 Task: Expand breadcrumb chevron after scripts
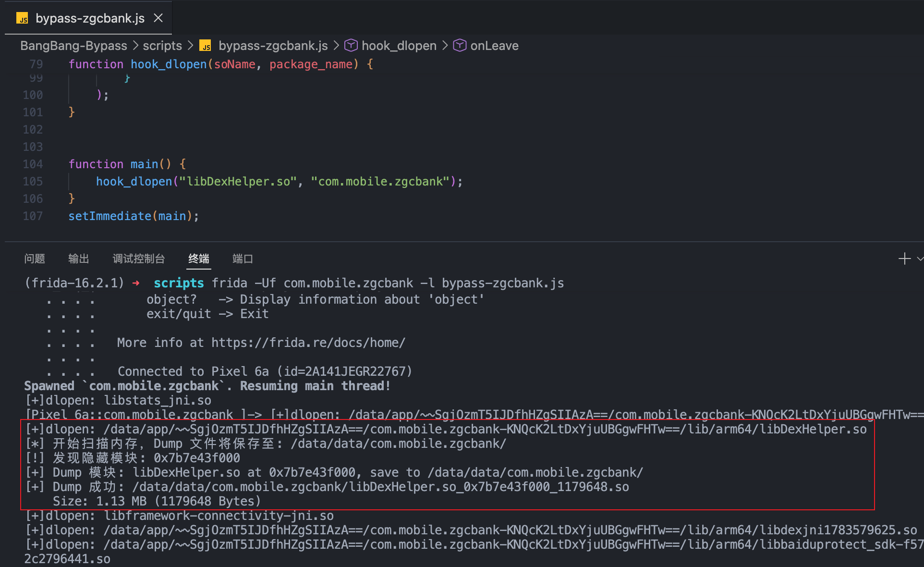point(190,46)
